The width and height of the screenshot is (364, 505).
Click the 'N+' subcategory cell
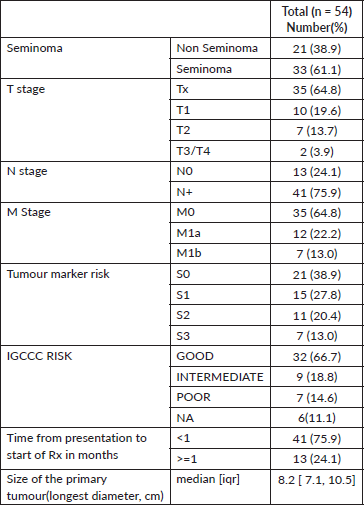click(x=220, y=192)
